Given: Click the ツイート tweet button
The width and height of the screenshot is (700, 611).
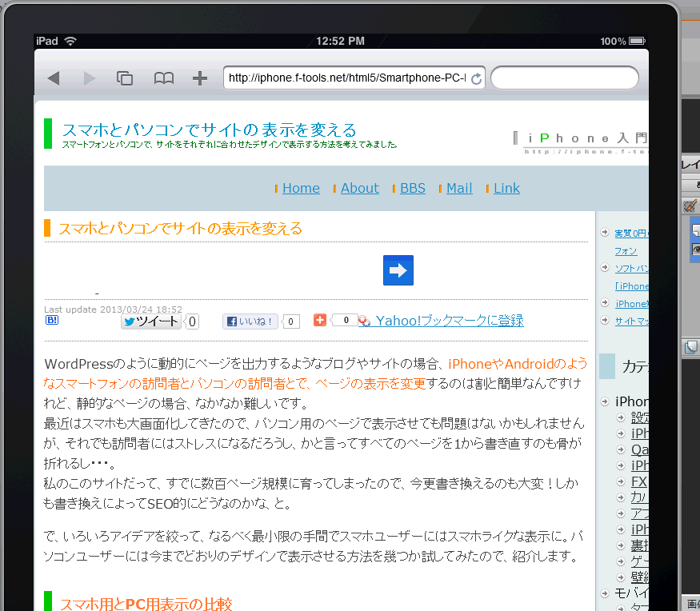Looking at the screenshot, I should point(151,321).
